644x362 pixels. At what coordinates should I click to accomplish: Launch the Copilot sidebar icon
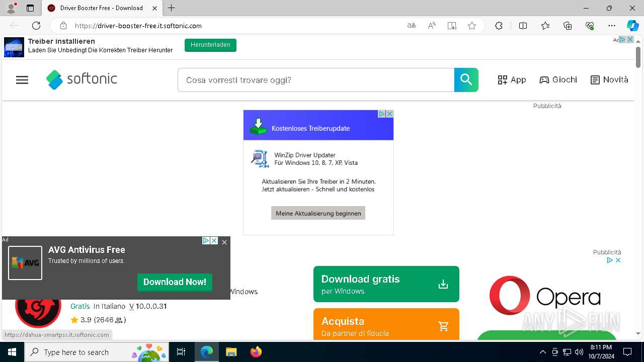[x=632, y=26]
